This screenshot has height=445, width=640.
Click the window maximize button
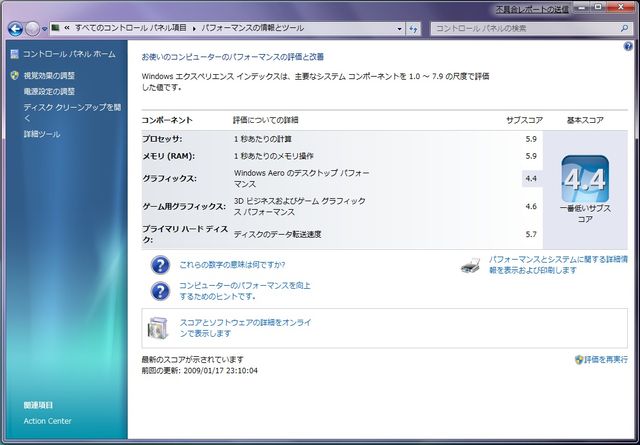(599, 7)
